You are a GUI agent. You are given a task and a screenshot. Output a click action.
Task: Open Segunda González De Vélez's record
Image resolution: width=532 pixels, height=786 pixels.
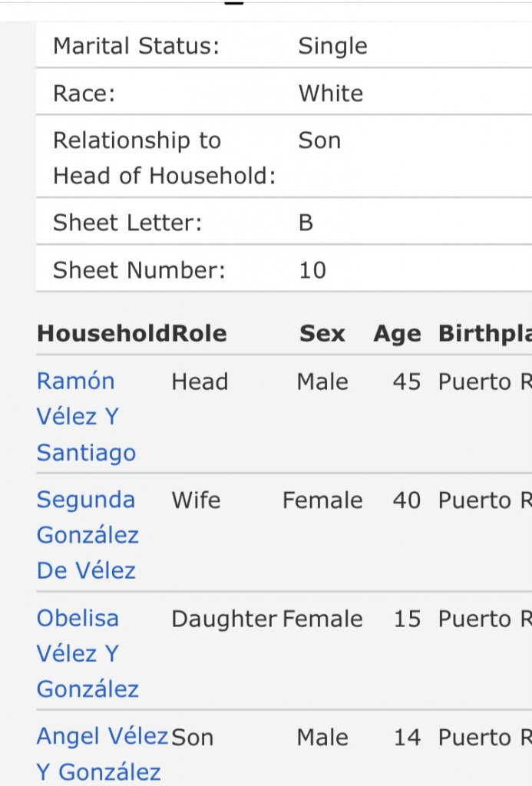tap(88, 534)
